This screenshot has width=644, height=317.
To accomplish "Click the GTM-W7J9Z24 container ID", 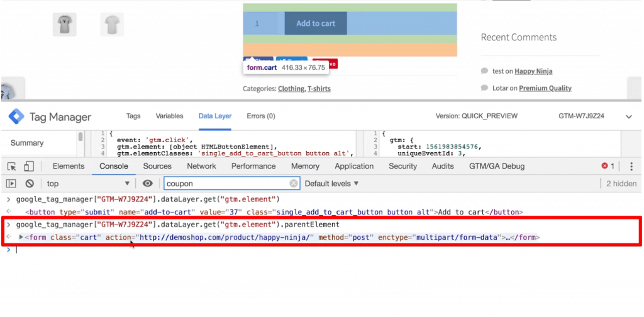I will tap(581, 116).
